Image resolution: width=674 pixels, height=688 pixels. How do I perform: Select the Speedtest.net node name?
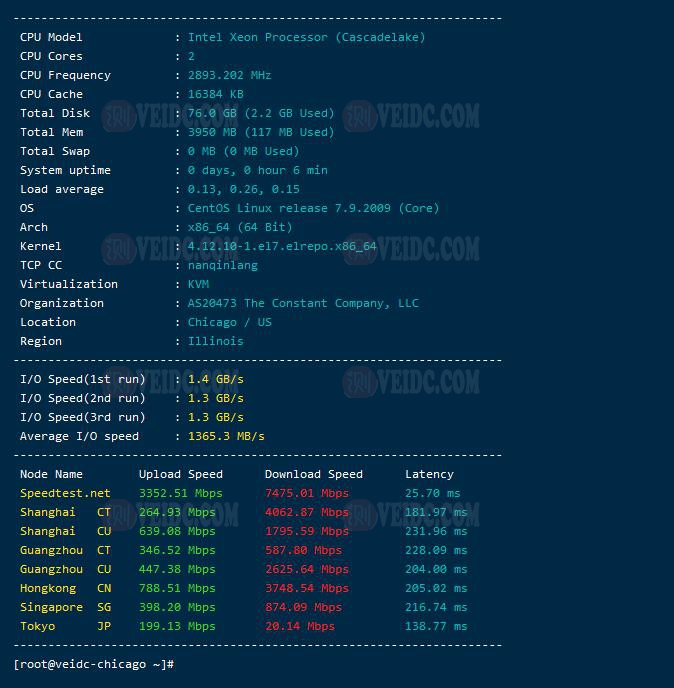click(65, 493)
